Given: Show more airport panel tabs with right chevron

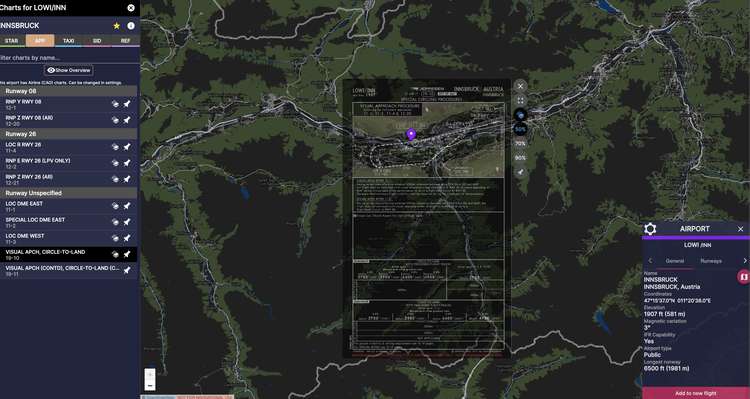Looking at the screenshot, I should [745, 261].
